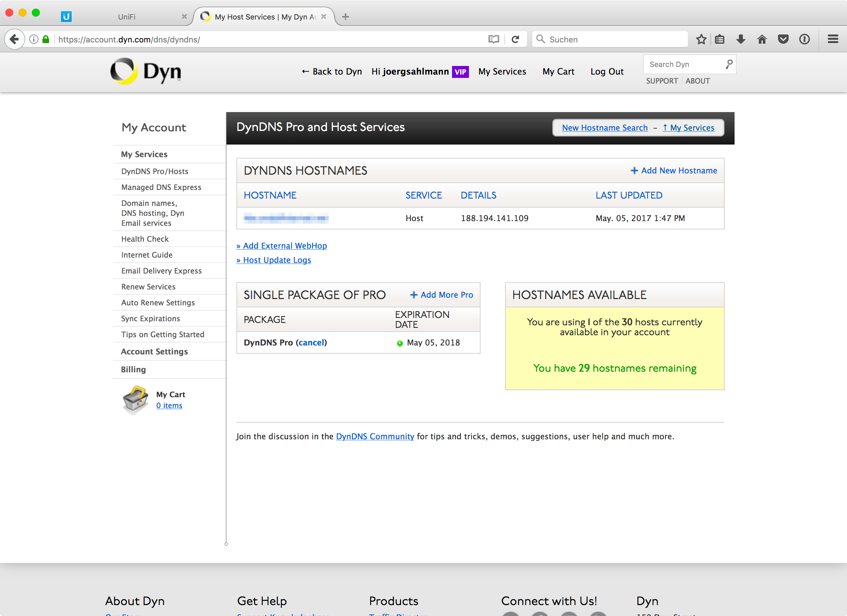
Task: Open DynDNS Pro/Hosts in sidebar
Action: (x=155, y=171)
